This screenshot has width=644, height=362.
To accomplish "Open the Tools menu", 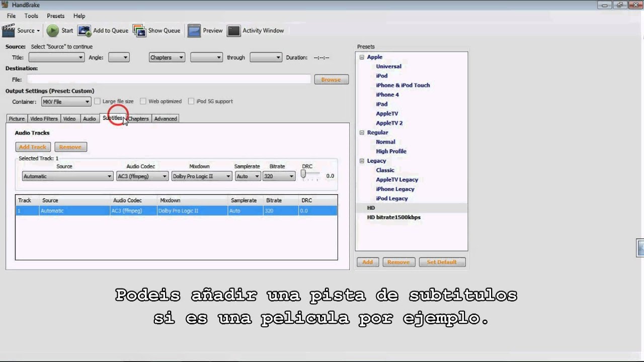I will (31, 16).
